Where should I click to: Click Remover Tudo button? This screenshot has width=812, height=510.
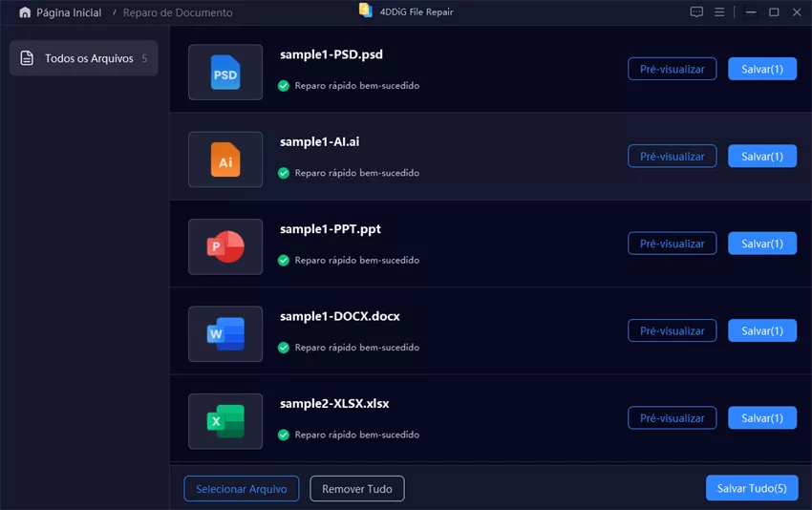pos(357,489)
